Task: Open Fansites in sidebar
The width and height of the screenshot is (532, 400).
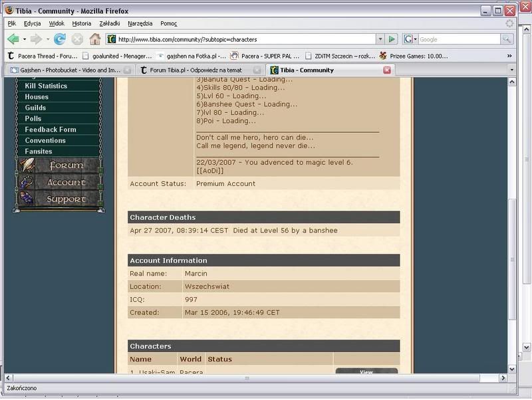Action: [39, 151]
